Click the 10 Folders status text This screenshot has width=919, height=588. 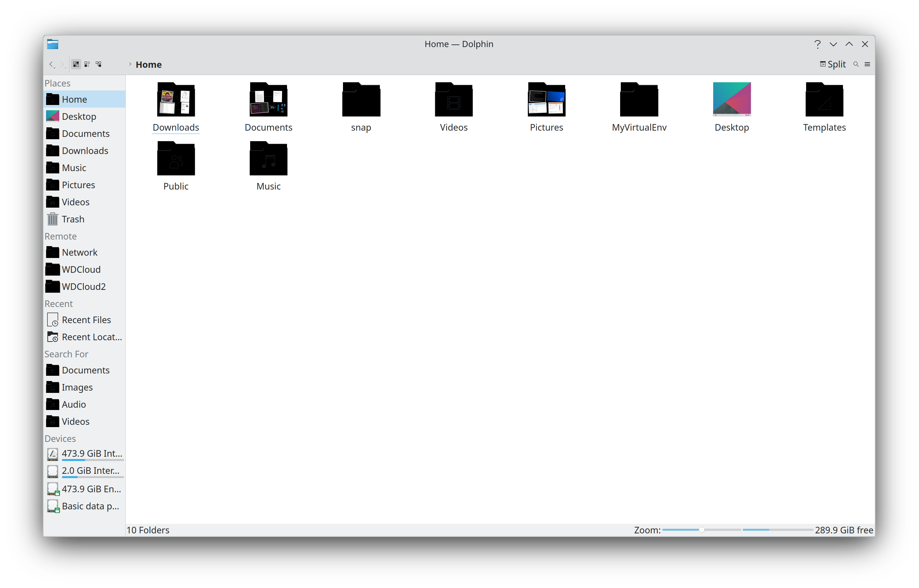coord(148,530)
